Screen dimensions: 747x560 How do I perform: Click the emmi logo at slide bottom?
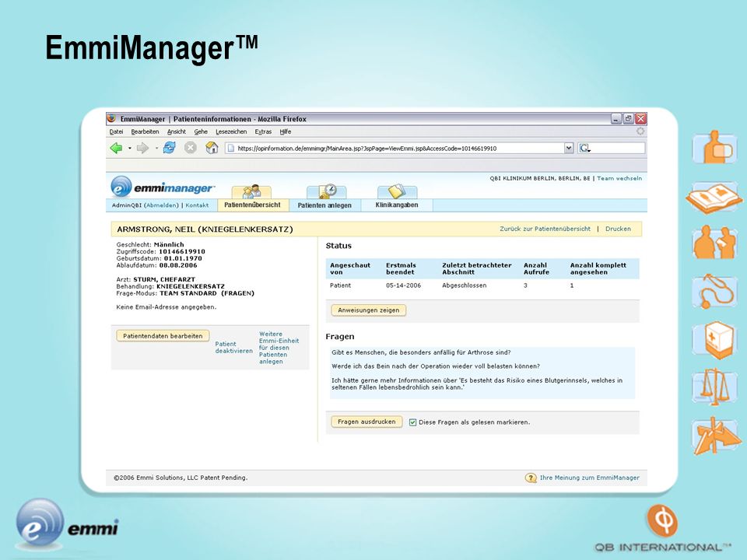[x=67, y=523]
